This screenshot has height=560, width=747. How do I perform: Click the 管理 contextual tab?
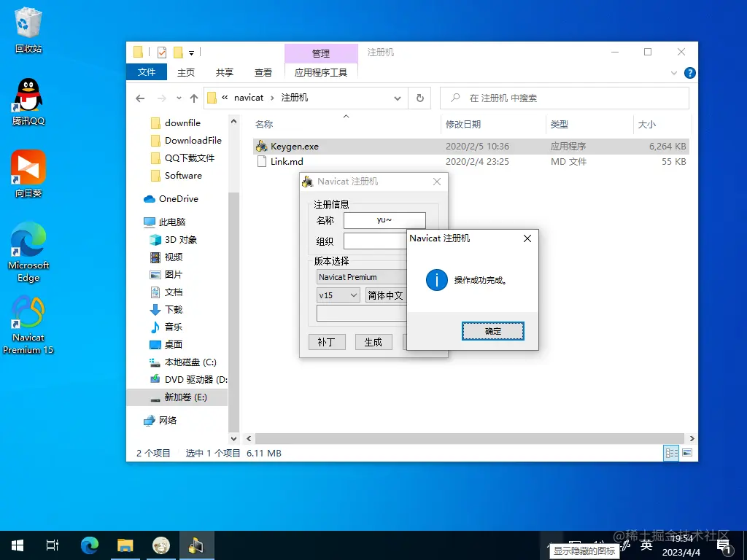point(321,53)
